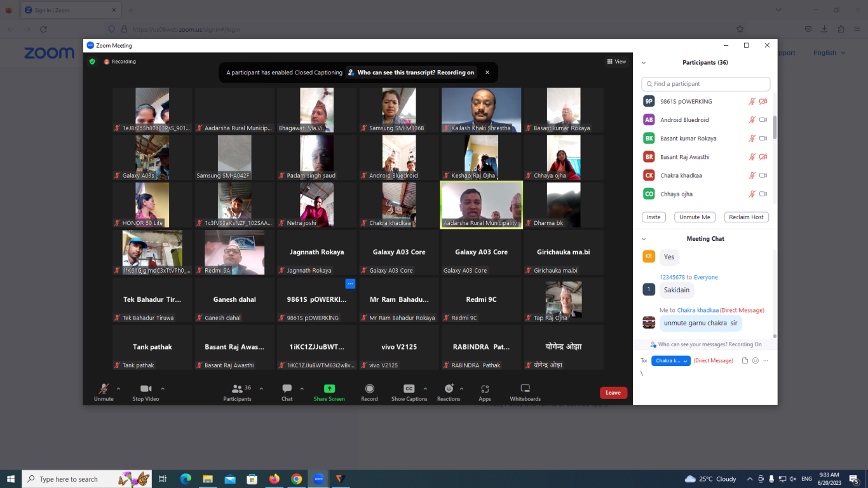Open the Whiteboards tool
Screen dimensions: 868x488
525,389
